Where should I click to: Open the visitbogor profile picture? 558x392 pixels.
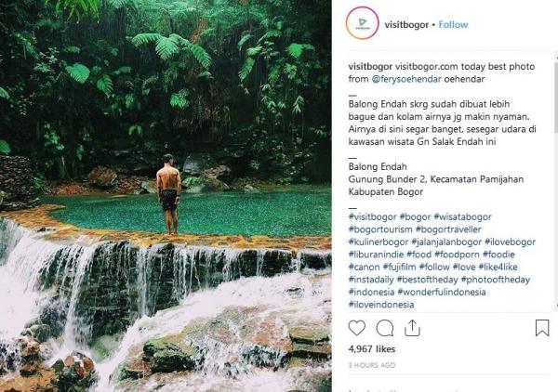[x=362, y=24]
